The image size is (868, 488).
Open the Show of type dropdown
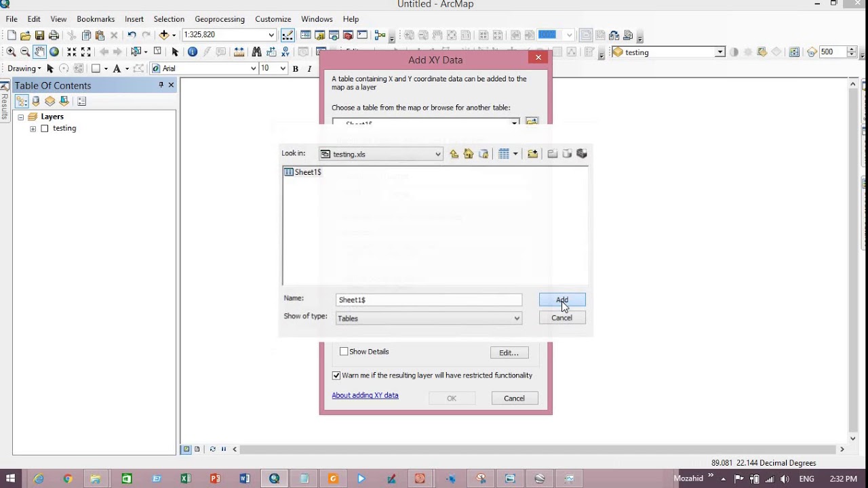[x=517, y=319]
